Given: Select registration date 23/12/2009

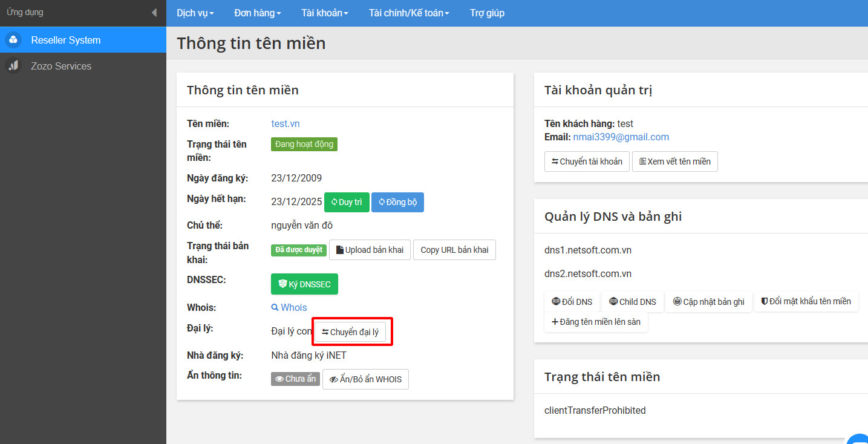Looking at the screenshot, I should pyautogui.click(x=296, y=178).
